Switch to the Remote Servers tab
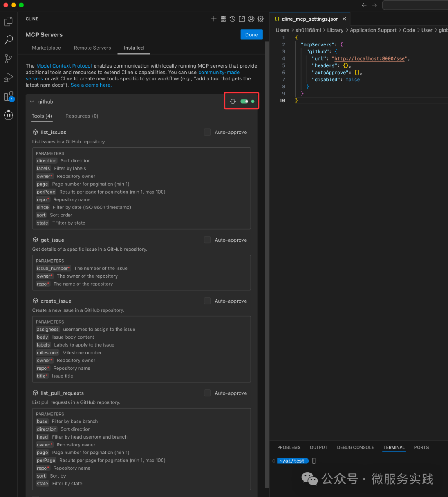The image size is (448, 497). [x=93, y=48]
